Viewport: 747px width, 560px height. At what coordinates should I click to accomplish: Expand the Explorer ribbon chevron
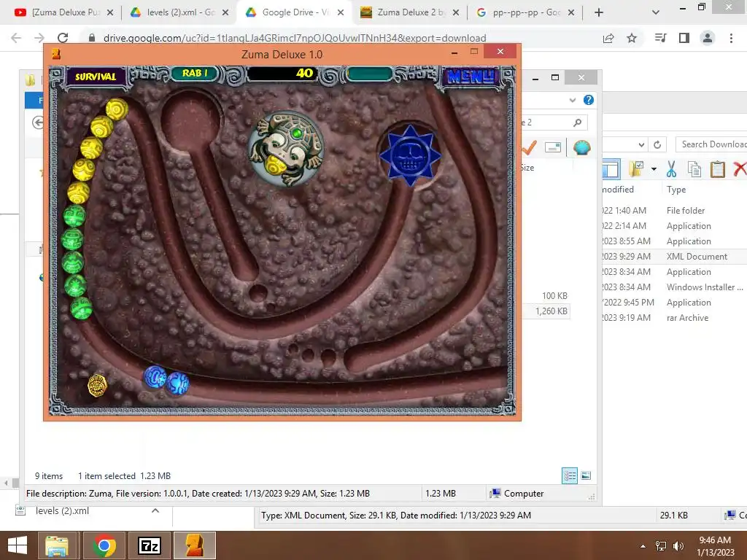coord(573,100)
